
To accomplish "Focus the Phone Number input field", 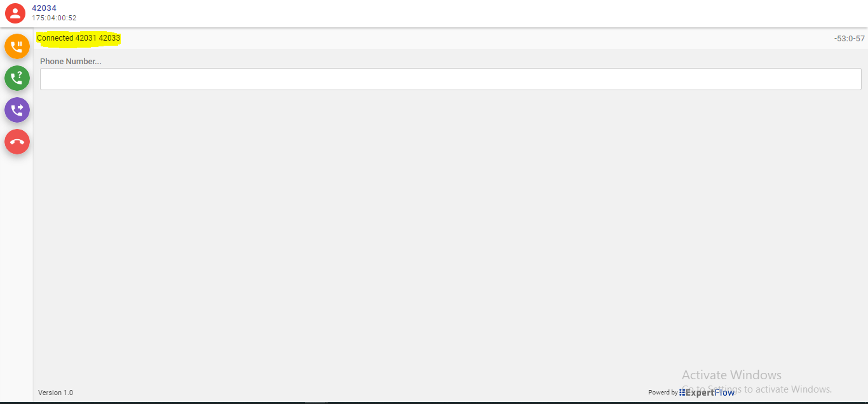I will click(451, 79).
